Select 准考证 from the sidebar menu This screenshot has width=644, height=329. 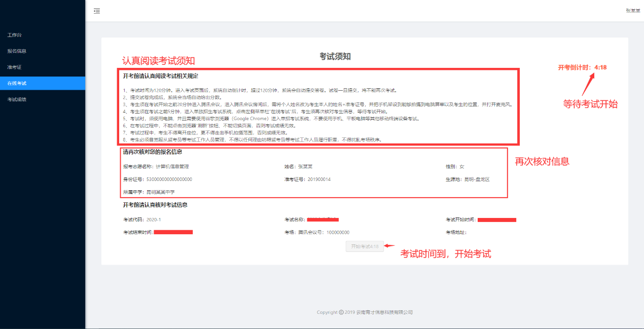(15, 67)
